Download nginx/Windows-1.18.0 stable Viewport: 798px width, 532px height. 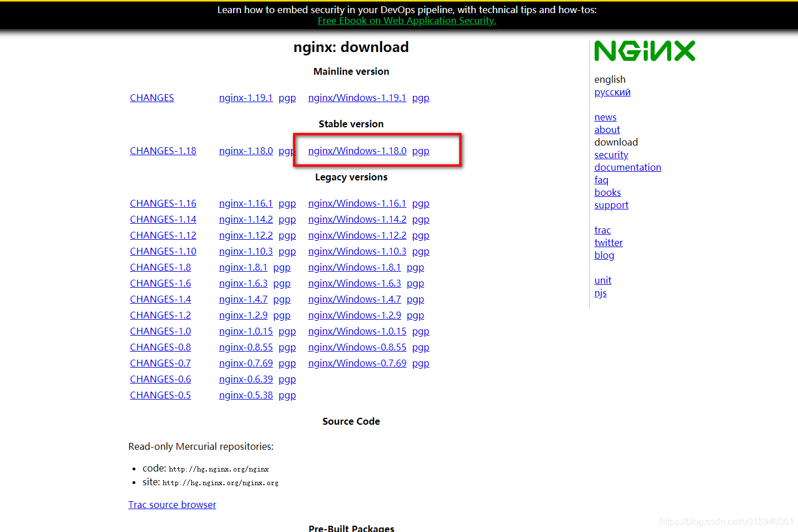tap(357, 151)
